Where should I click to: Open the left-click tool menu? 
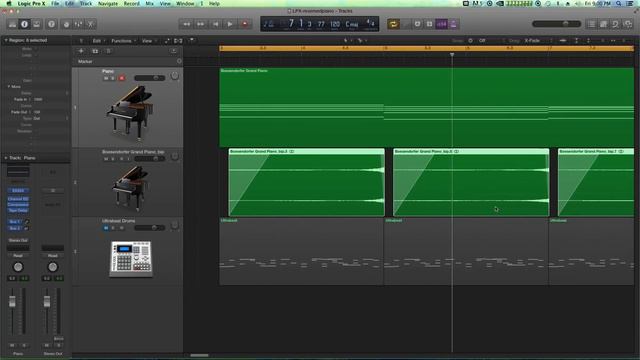347,40
